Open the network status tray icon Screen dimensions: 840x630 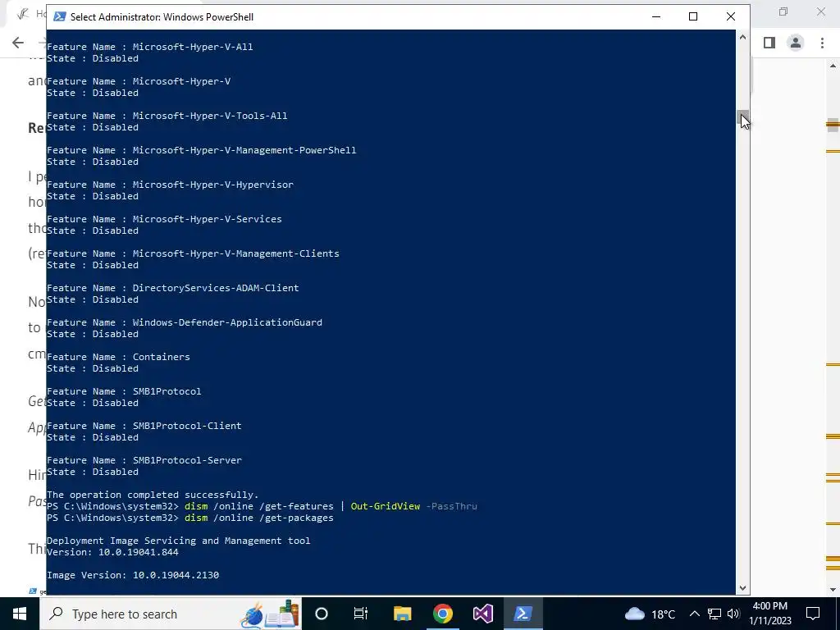tap(714, 614)
